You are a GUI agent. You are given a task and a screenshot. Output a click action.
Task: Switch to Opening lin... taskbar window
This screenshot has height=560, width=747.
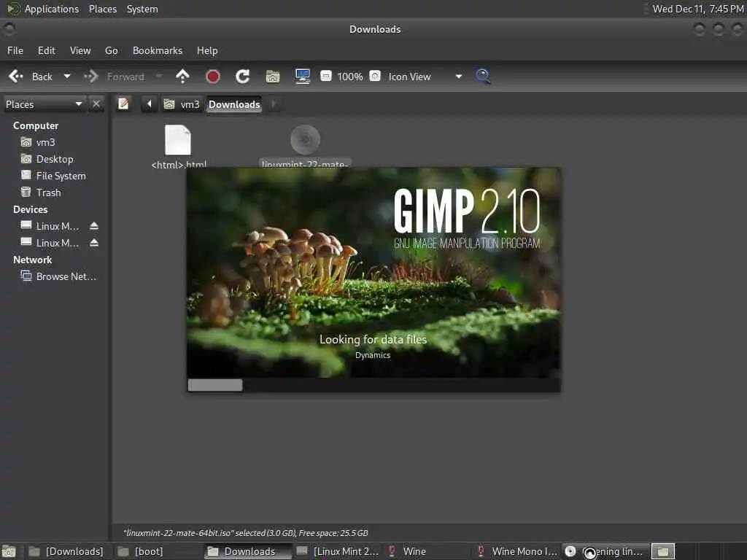605,551
